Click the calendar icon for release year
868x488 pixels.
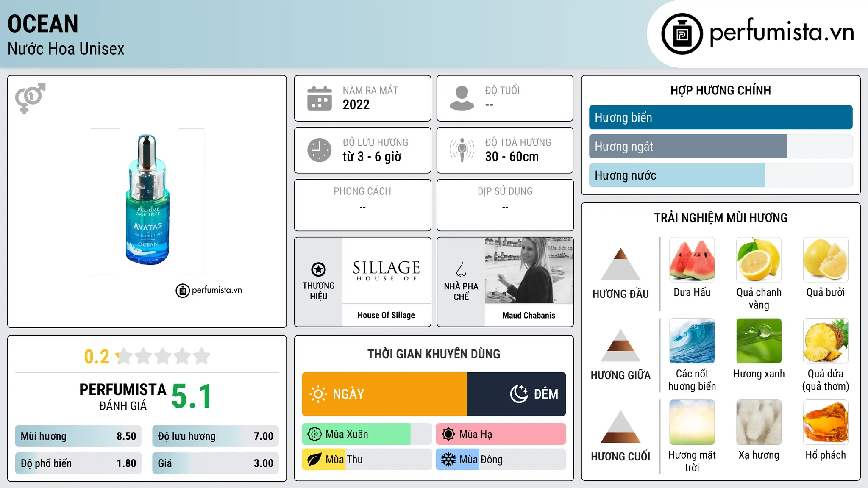click(320, 98)
